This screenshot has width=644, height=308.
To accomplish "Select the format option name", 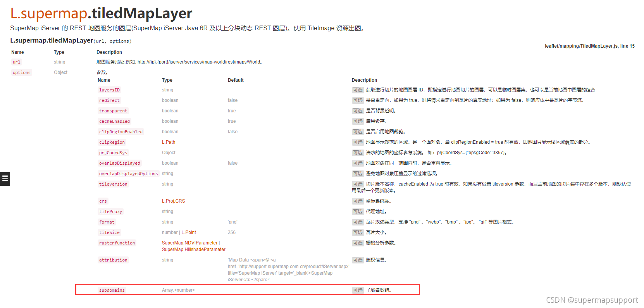I will pyautogui.click(x=107, y=222).
